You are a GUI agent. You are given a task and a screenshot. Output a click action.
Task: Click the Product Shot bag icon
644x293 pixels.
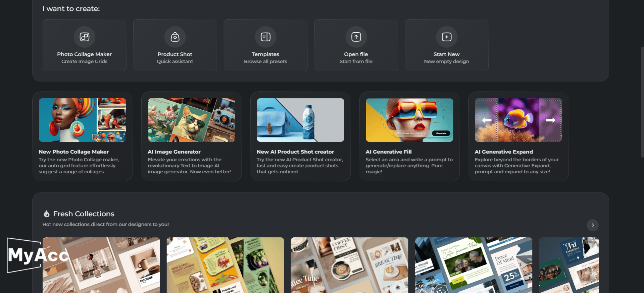coord(175,37)
